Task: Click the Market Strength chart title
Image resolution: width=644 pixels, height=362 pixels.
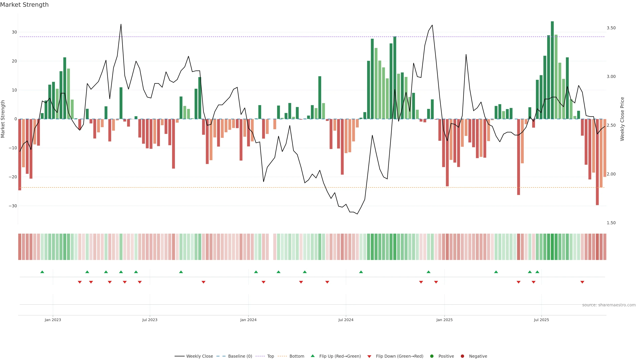Action: coord(24,5)
